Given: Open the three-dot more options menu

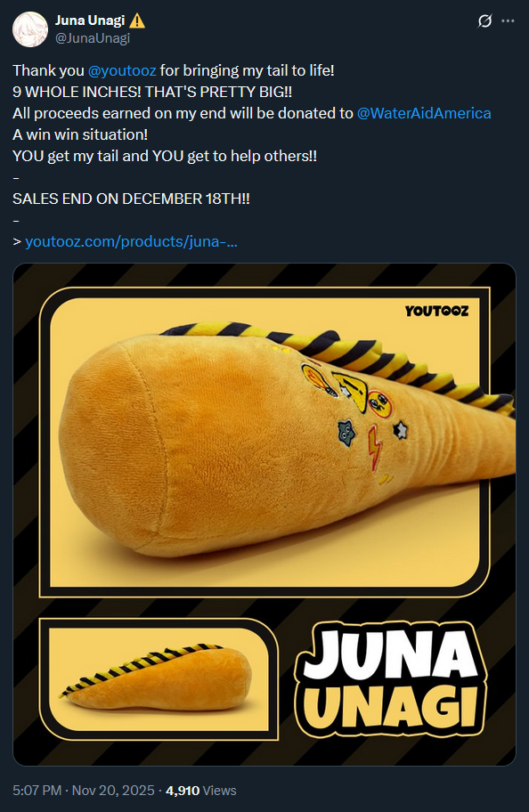Looking at the screenshot, I should [509, 21].
